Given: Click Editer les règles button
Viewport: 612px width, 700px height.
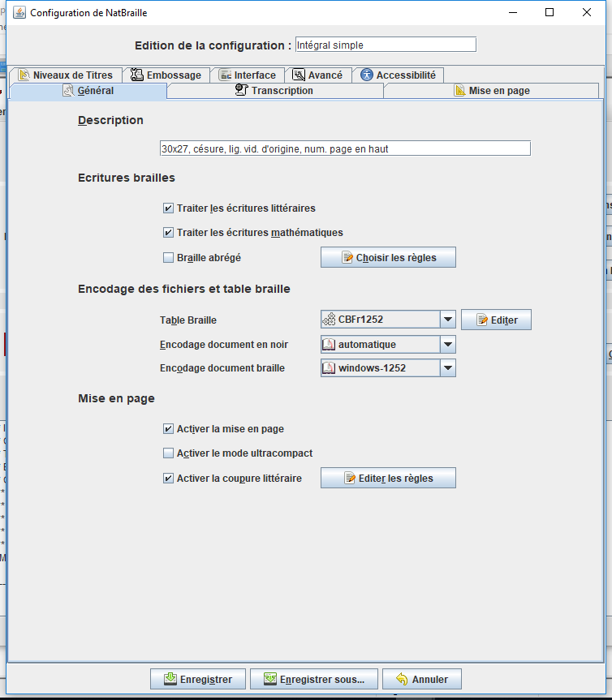Looking at the screenshot, I should (x=388, y=478).
